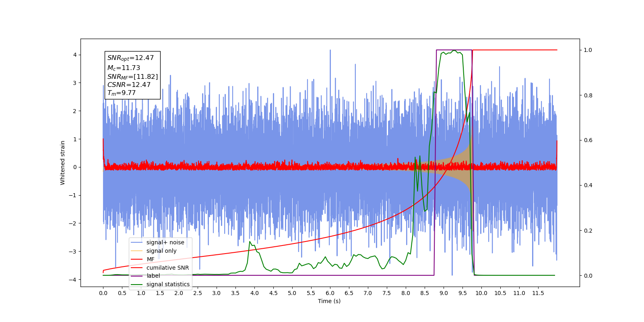Click the right y-axis tick label 1.0
This screenshot has height=322, width=644.
(x=588, y=50)
